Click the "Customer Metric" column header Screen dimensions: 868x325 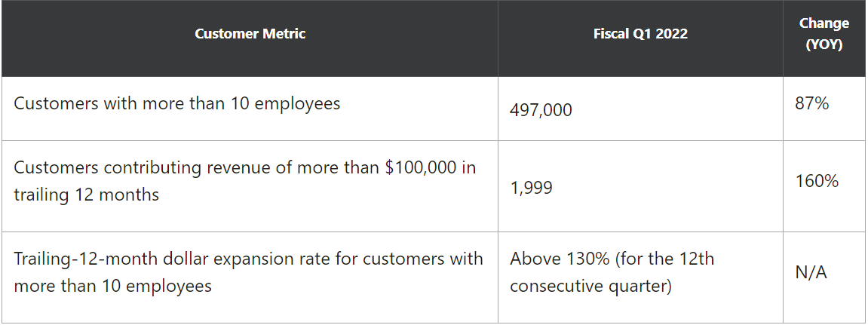click(x=250, y=34)
